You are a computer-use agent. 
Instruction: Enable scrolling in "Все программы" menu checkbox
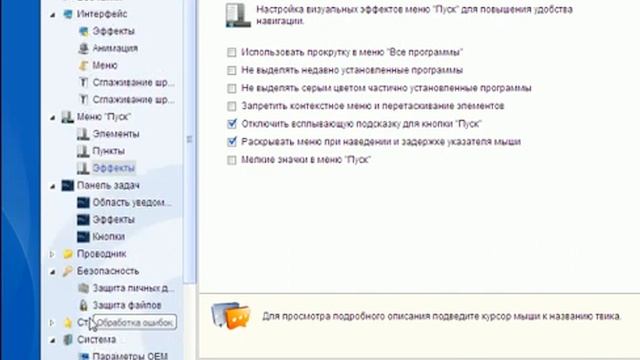tap(231, 52)
